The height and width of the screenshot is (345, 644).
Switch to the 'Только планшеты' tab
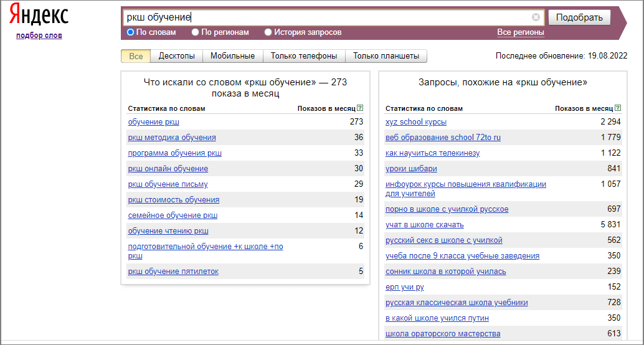pyautogui.click(x=386, y=56)
